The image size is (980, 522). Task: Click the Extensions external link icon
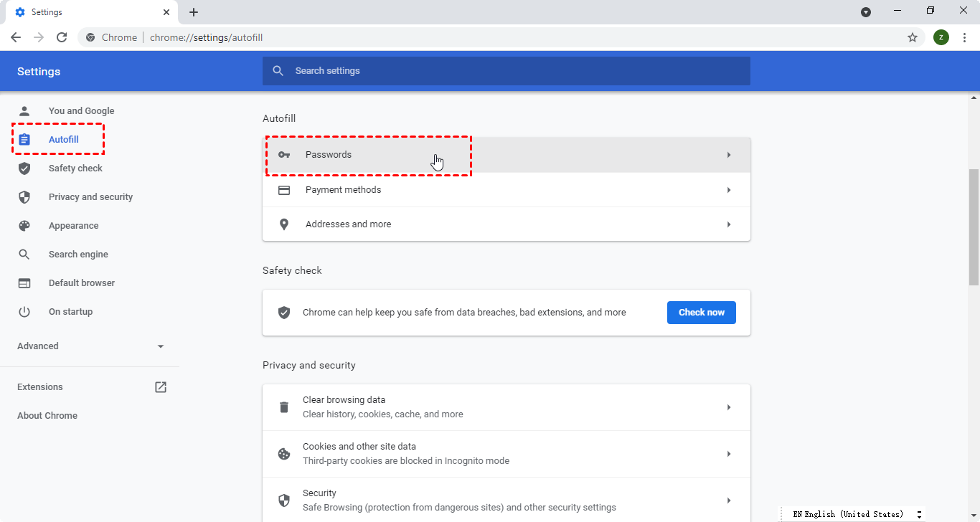click(x=161, y=387)
